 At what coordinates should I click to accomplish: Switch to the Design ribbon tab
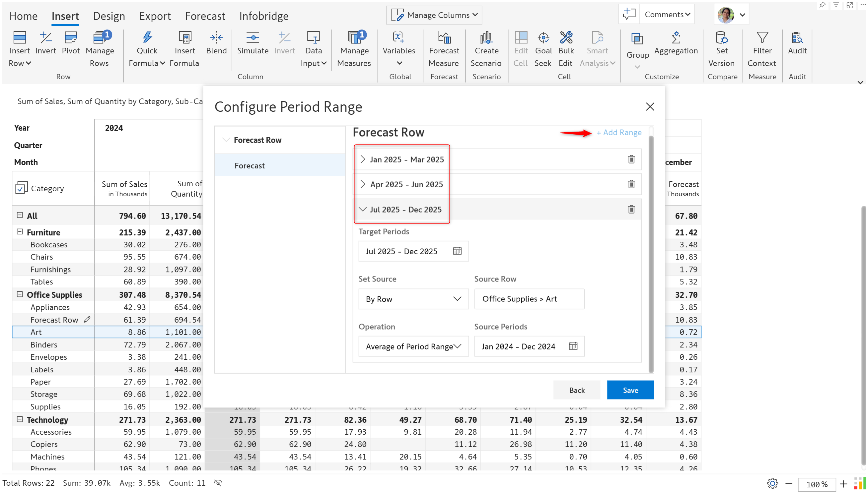(109, 16)
